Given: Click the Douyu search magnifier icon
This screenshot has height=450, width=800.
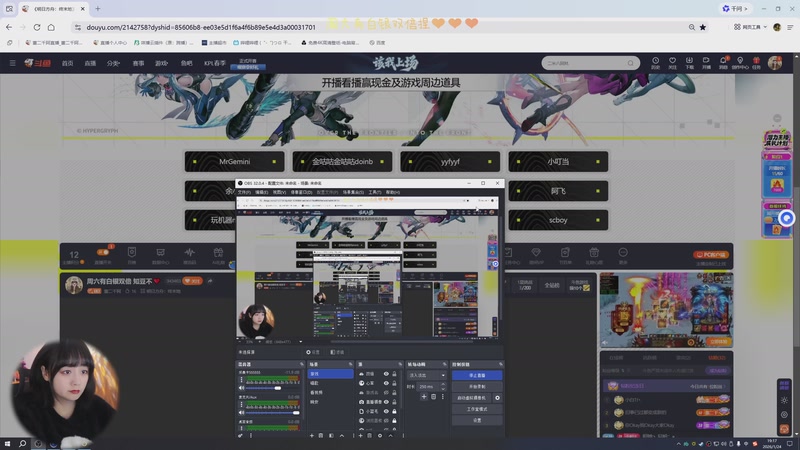Looking at the screenshot, I should tap(631, 63).
